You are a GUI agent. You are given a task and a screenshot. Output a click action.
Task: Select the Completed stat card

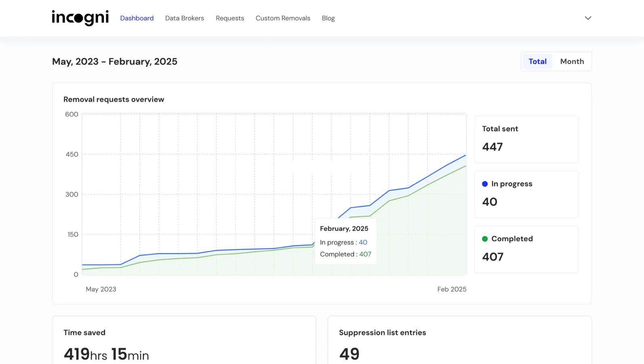[526, 249]
